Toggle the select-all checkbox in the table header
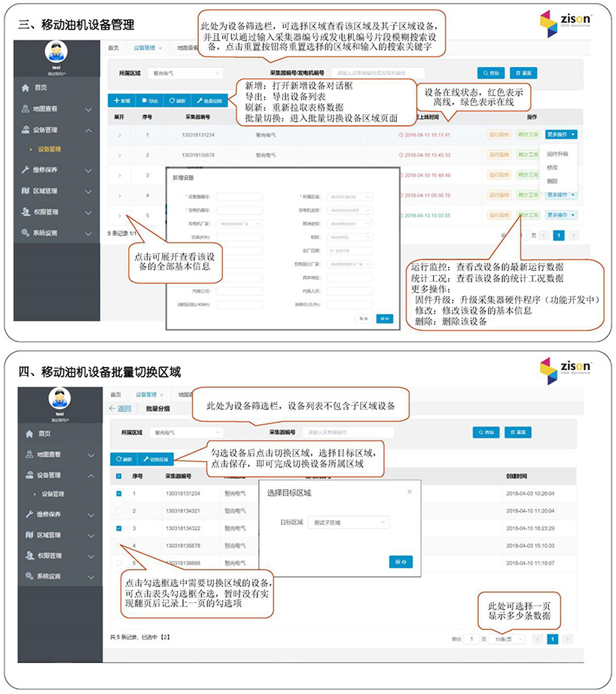Viewport: 616px width, 694px height. [x=118, y=476]
